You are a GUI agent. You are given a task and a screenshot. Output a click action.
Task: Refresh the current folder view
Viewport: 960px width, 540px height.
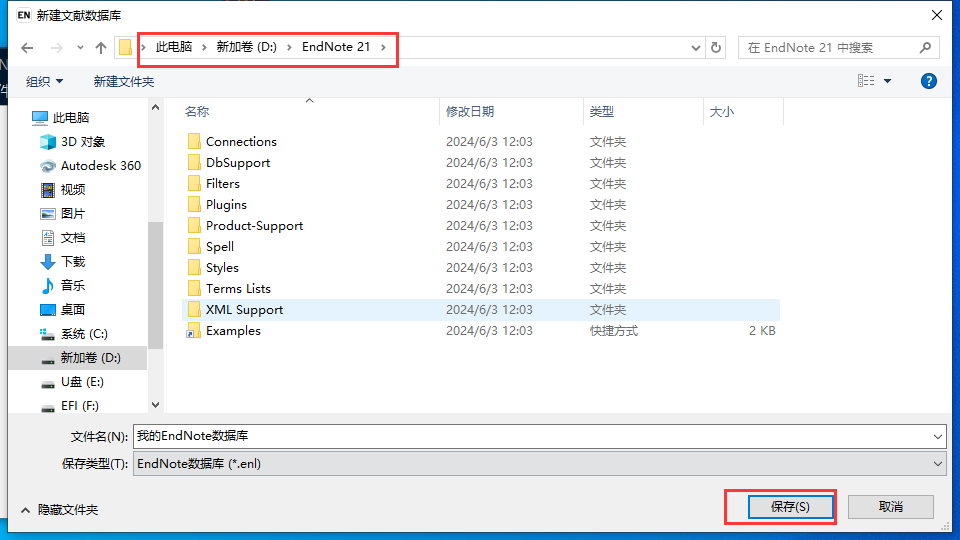click(716, 48)
